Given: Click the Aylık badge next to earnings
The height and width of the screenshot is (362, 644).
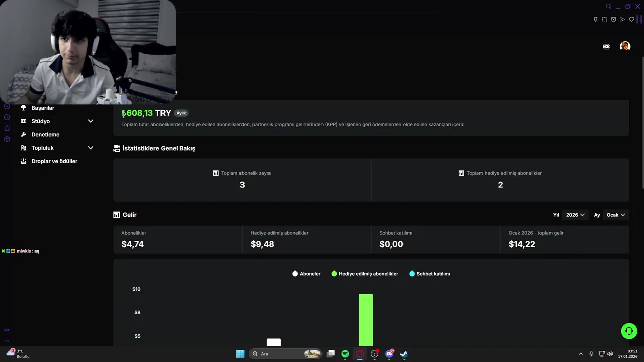Looking at the screenshot, I should [x=181, y=113].
